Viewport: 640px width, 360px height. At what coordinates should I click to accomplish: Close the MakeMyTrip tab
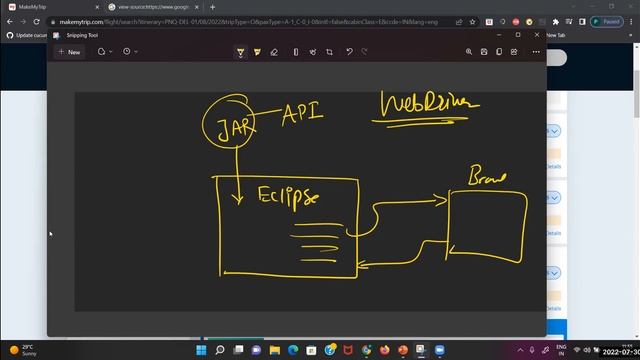tap(97, 7)
